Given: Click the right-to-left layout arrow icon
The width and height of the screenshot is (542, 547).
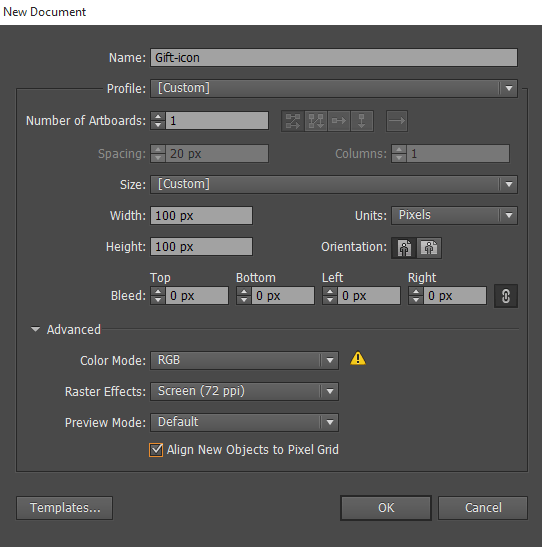Looking at the screenshot, I should (x=397, y=121).
